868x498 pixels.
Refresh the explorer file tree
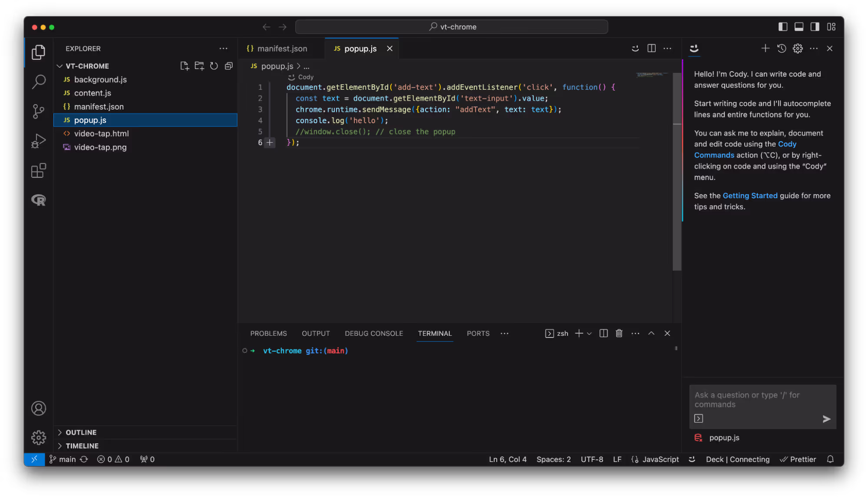[x=214, y=66]
